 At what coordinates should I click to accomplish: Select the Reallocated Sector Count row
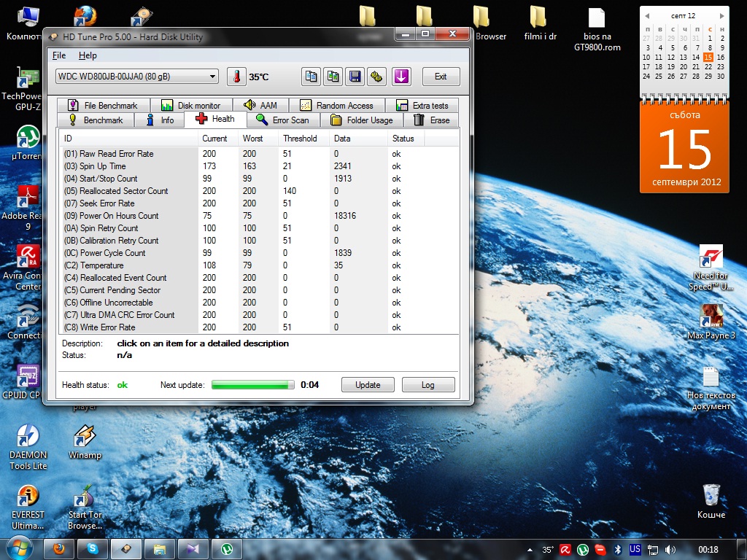coord(124,191)
